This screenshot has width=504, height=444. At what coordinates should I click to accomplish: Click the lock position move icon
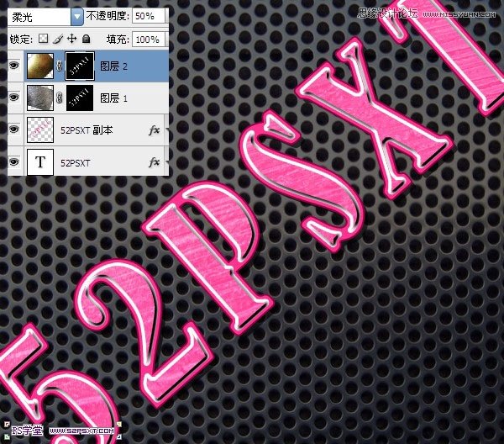pyautogui.click(x=72, y=39)
